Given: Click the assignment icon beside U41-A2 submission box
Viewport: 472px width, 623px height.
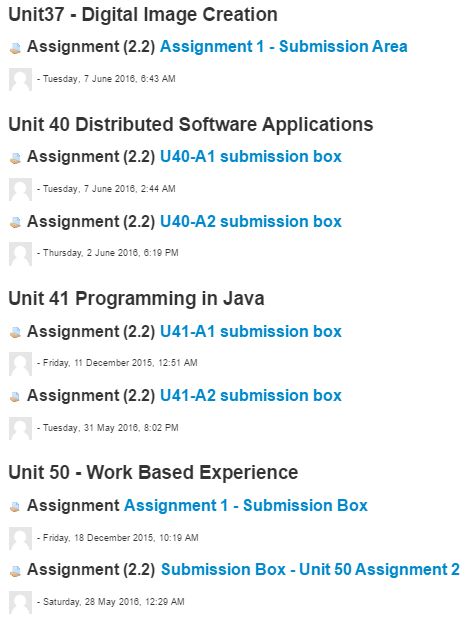Looking at the screenshot, I should [x=15, y=397].
